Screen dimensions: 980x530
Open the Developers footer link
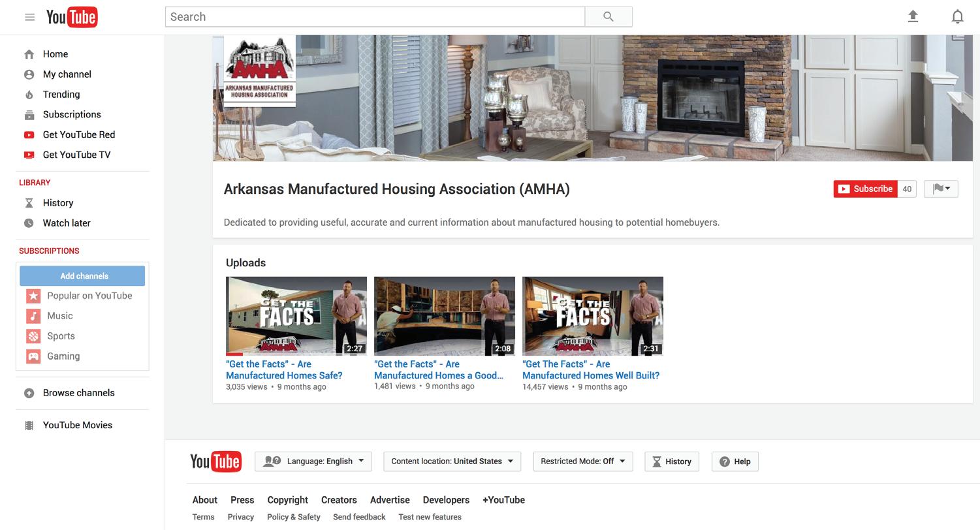[446, 500]
